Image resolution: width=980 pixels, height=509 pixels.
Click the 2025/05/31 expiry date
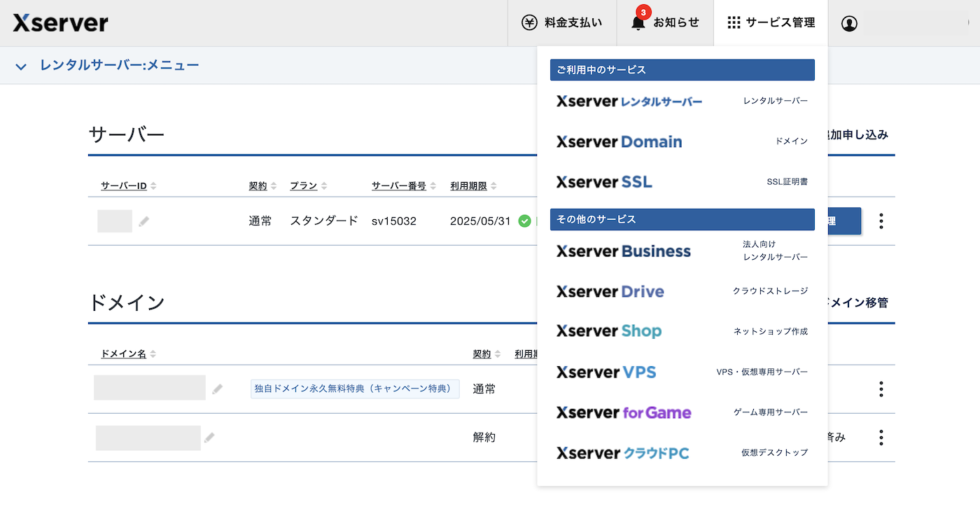(480, 221)
